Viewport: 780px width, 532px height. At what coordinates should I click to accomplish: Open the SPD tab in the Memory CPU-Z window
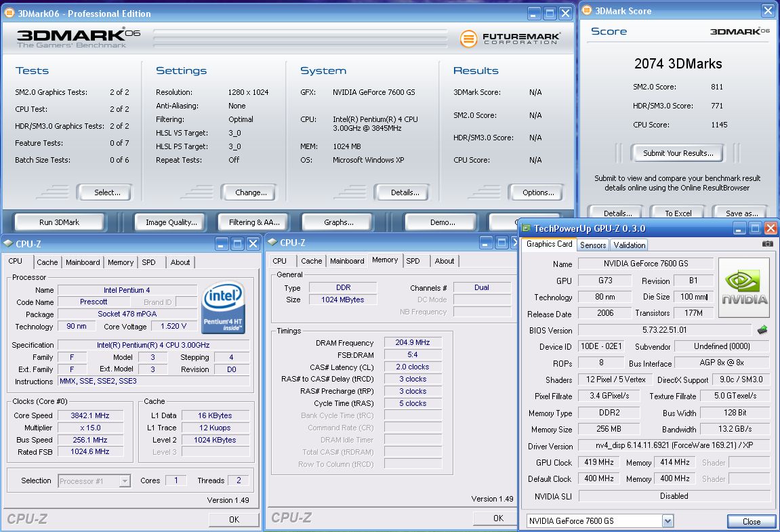[x=413, y=261]
